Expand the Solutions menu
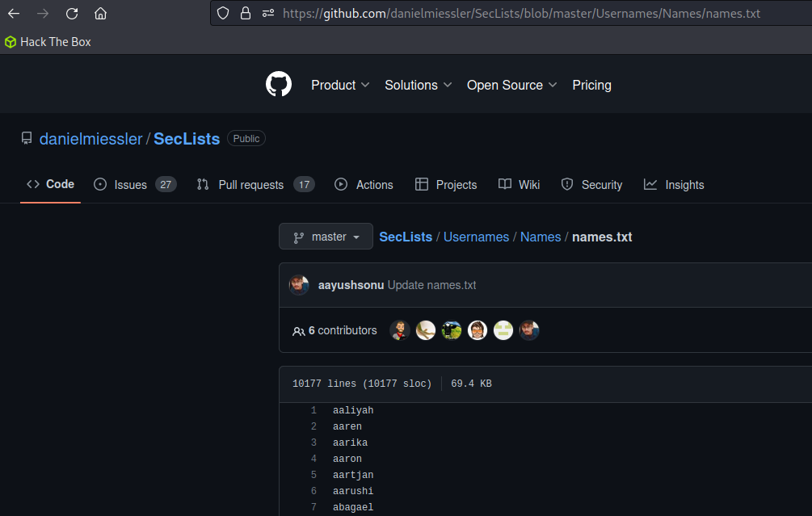This screenshot has width=812, height=516. pos(418,85)
